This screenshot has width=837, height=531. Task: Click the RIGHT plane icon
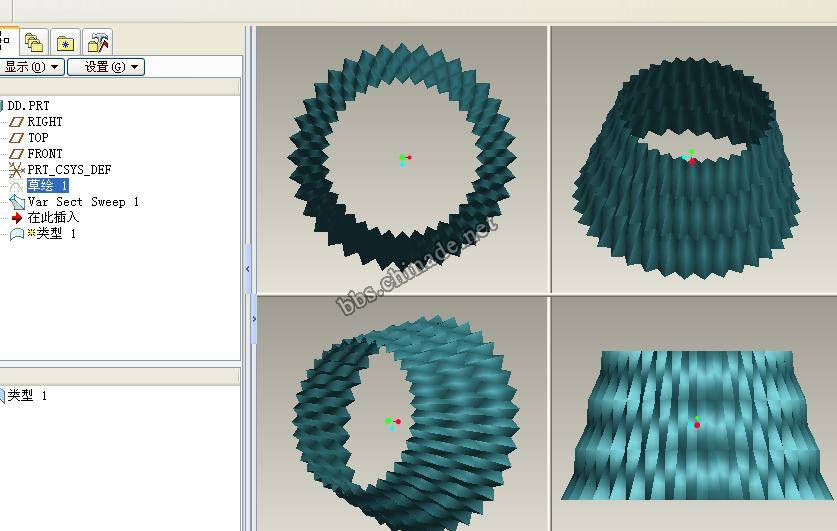tap(17, 122)
